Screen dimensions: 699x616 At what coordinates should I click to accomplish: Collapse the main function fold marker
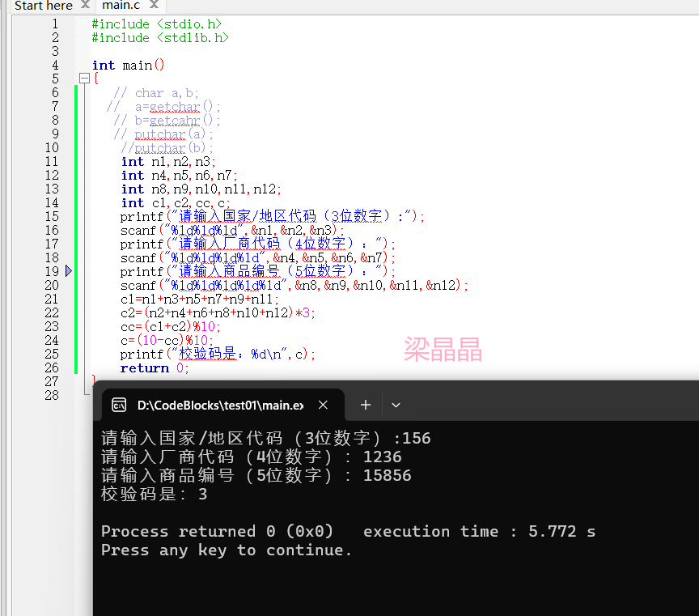[84, 79]
